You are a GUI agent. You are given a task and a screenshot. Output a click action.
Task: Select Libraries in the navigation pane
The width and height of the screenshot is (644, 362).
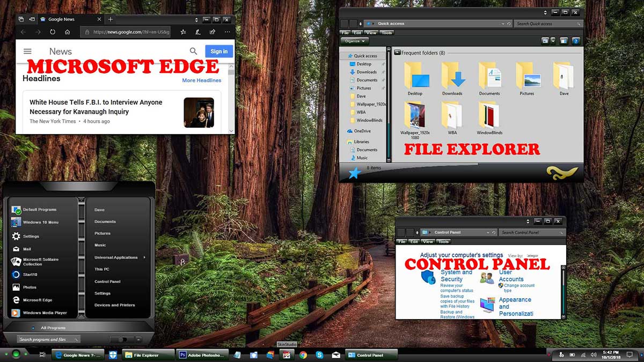[x=357, y=142]
